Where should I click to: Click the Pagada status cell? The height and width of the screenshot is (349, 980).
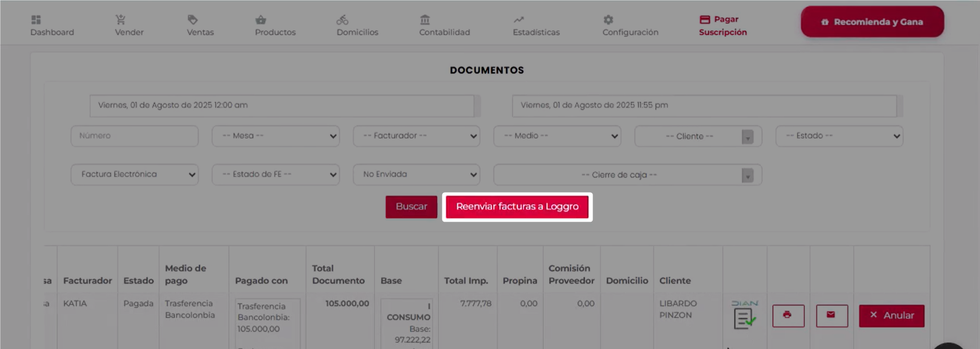click(x=138, y=303)
